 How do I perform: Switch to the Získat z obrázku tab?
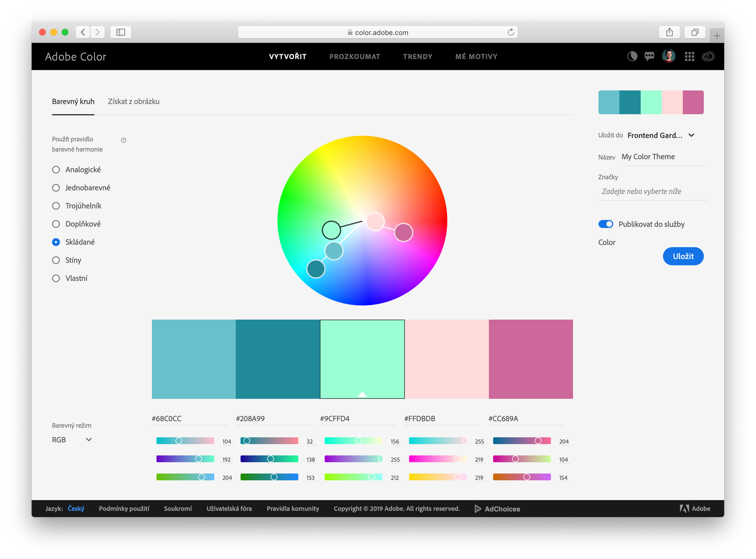pos(133,101)
